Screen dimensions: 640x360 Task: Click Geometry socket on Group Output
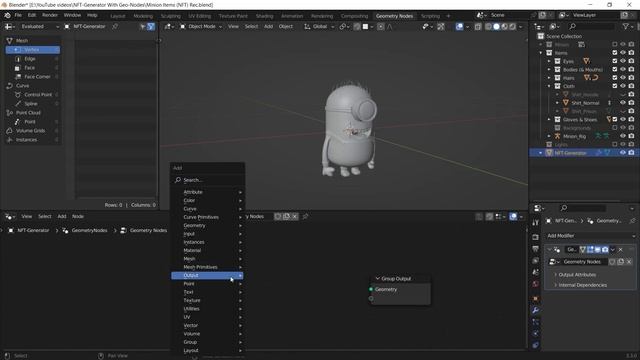371,289
